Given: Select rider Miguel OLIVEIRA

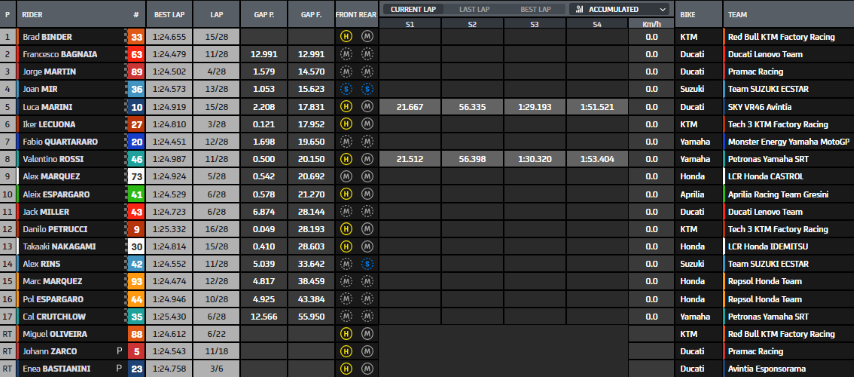Looking at the screenshot, I should tap(54, 334).
